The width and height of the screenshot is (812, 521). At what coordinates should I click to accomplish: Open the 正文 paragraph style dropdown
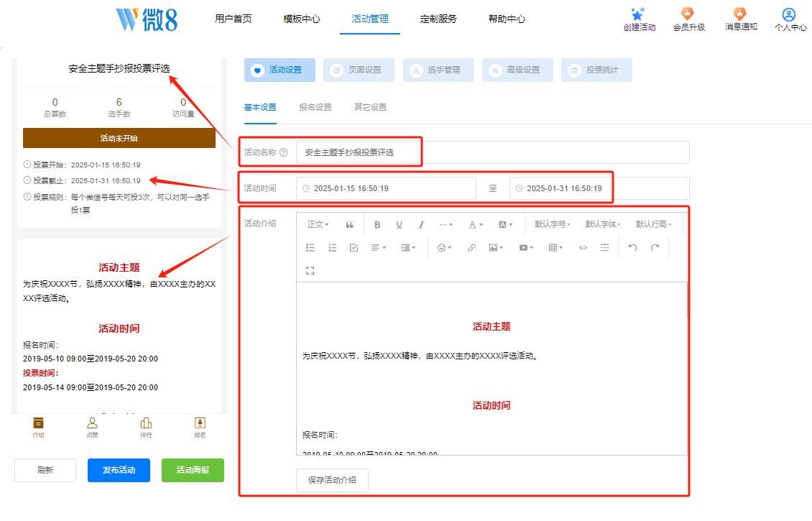click(x=318, y=225)
